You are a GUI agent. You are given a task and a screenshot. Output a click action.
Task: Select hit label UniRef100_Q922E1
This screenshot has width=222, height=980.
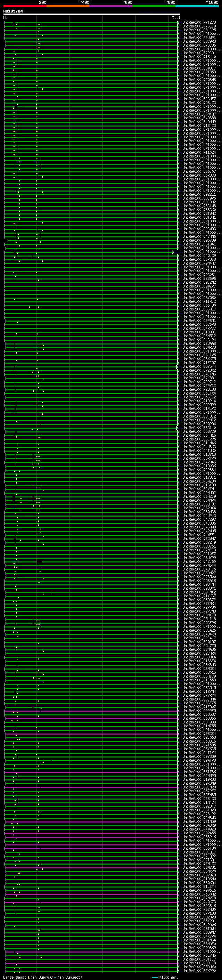click(199, 194)
